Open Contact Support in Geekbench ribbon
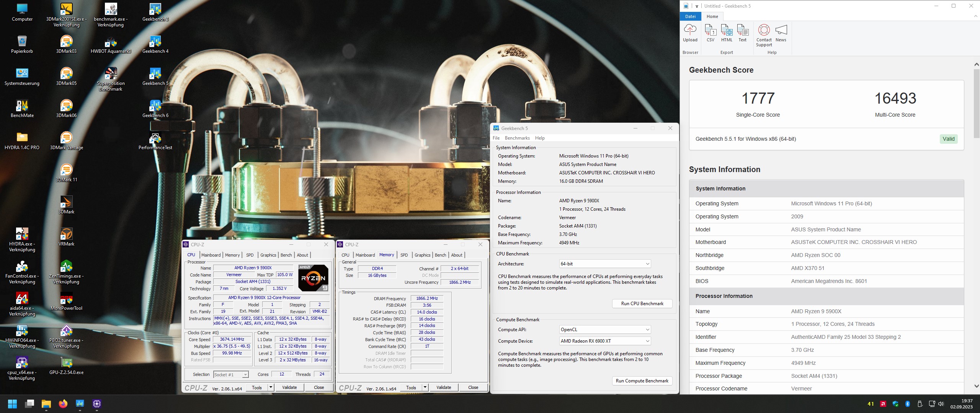 pos(764,36)
